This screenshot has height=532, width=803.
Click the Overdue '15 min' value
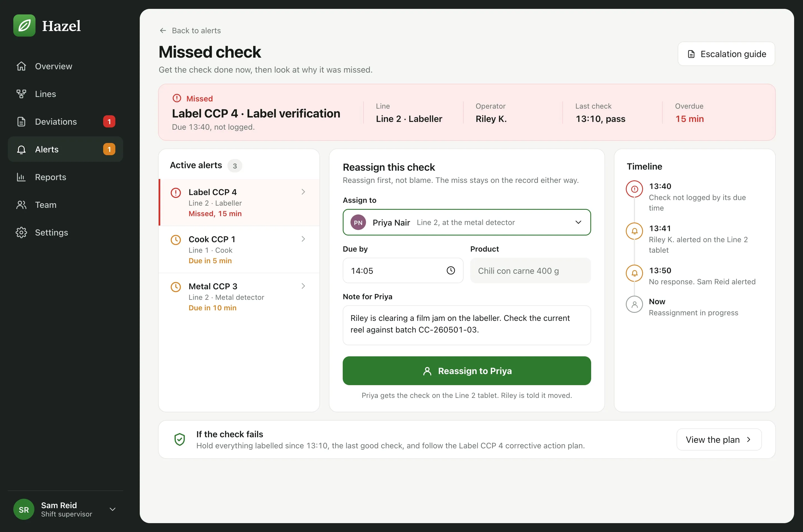coord(689,119)
